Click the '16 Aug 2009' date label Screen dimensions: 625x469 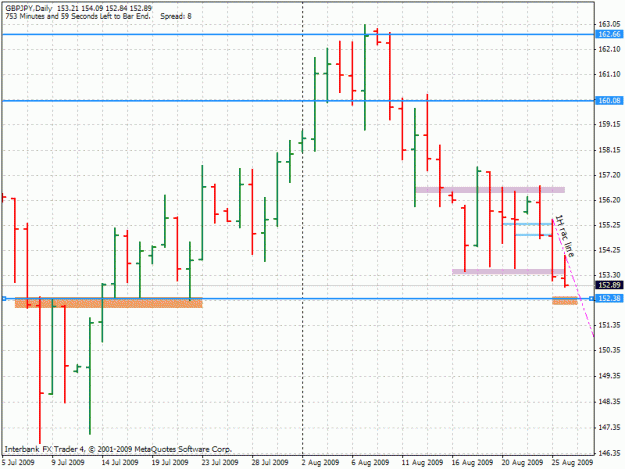tap(472, 463)
